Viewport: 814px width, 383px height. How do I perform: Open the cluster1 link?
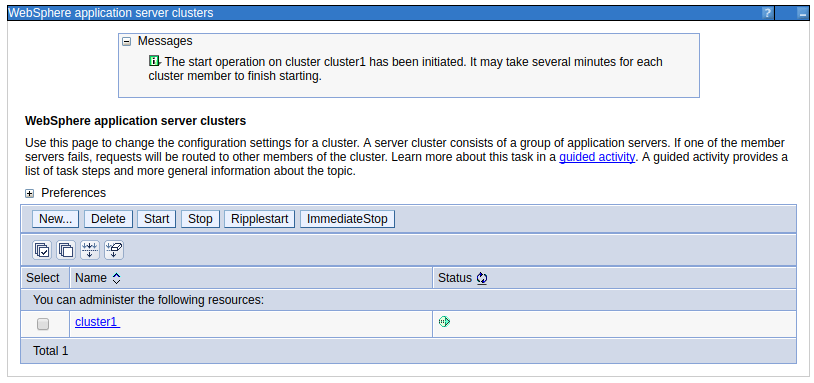pyautogui.click(x=98, y=322)
